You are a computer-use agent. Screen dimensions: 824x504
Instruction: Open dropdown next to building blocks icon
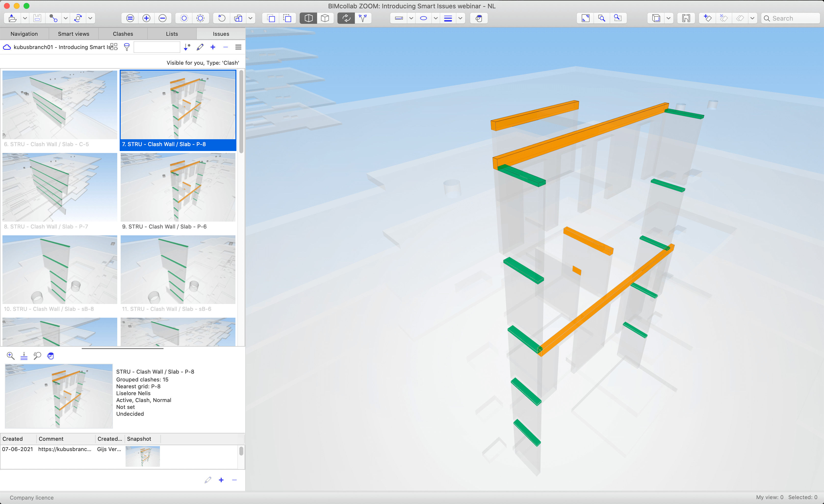[x=250, y=18]
